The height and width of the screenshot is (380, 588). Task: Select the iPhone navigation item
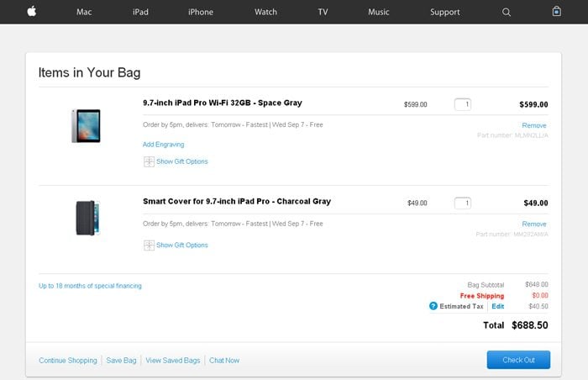click(x=200, y=12)
